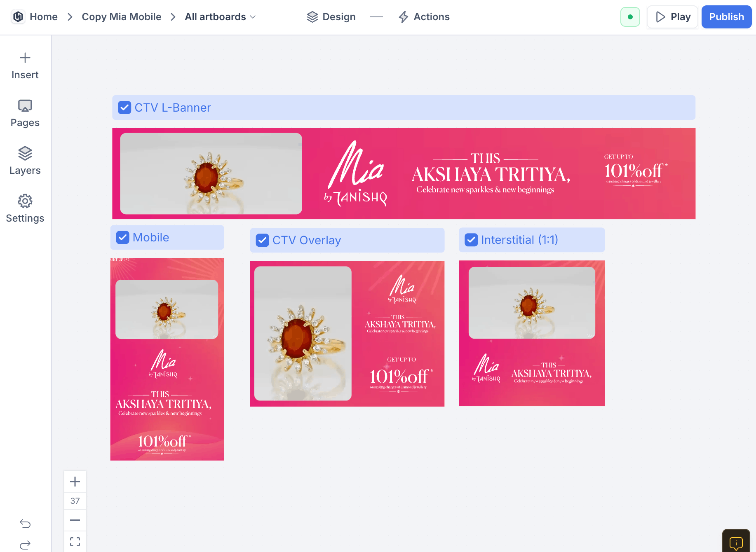This screenshot has height=552, width=756.
Task: Click the redo arrow icon
Action: coord(25,545)
